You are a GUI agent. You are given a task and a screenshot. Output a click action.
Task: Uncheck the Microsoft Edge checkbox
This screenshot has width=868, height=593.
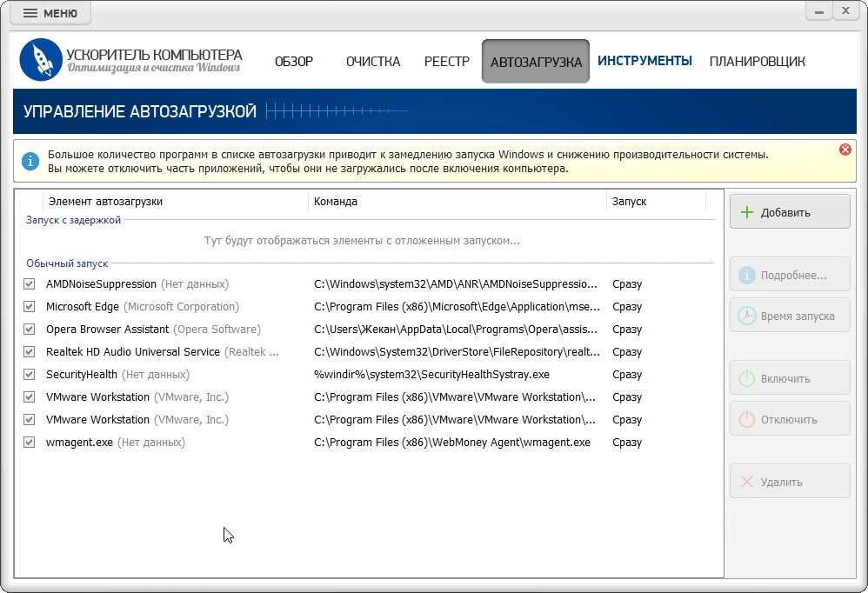click(30, 306)
